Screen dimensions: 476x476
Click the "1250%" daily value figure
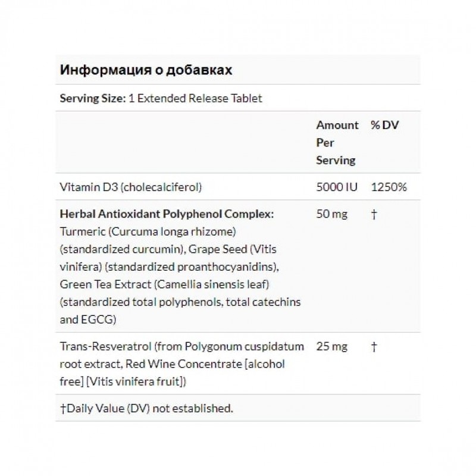click(x=389, y=187)
